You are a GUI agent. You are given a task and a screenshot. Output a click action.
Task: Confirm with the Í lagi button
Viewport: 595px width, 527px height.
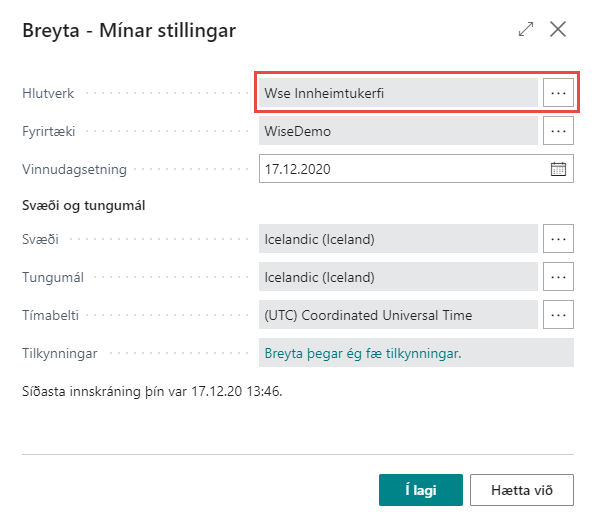point(421,490)
